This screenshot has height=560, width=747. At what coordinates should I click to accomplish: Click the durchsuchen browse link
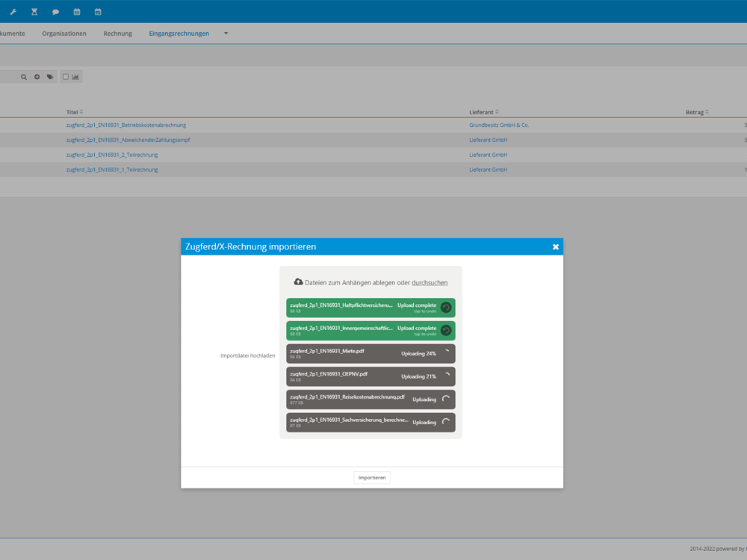[x=430, y=282]
